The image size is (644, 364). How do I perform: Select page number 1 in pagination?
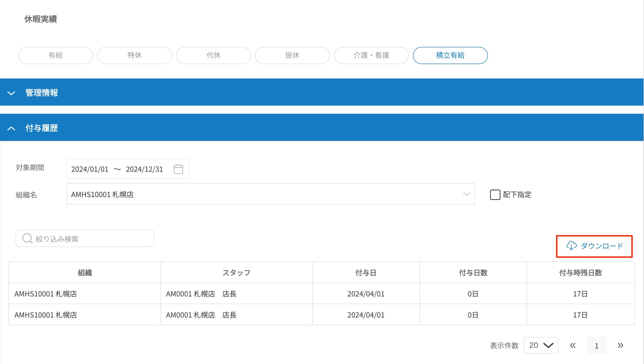pyautogui.click(x=596, y=345)
